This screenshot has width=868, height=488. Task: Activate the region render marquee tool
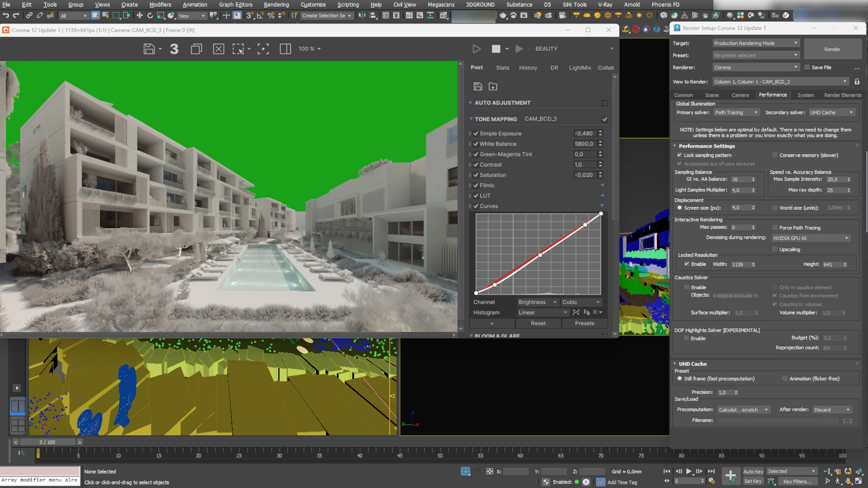[238, 49]
